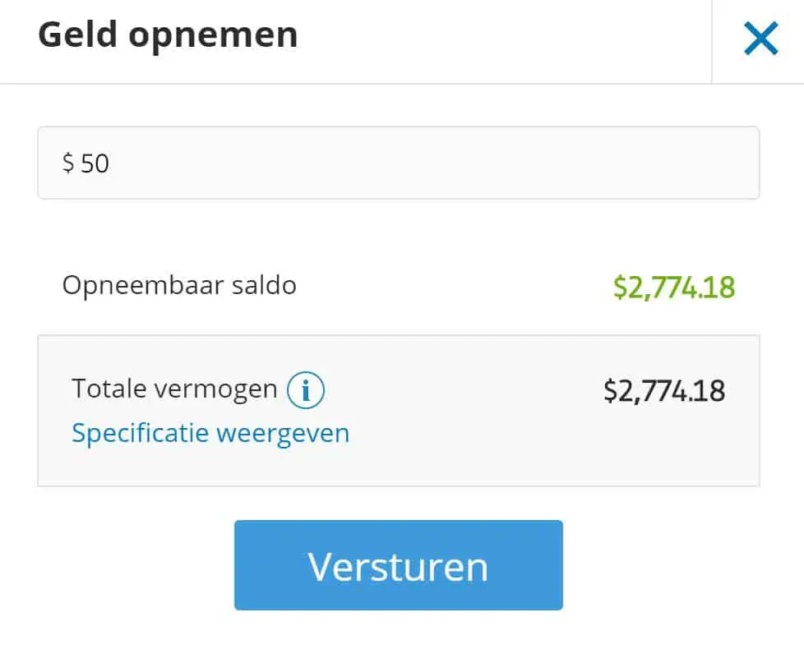
Task: Select the Opneembaar saldo label
Action: click(179, 285)
